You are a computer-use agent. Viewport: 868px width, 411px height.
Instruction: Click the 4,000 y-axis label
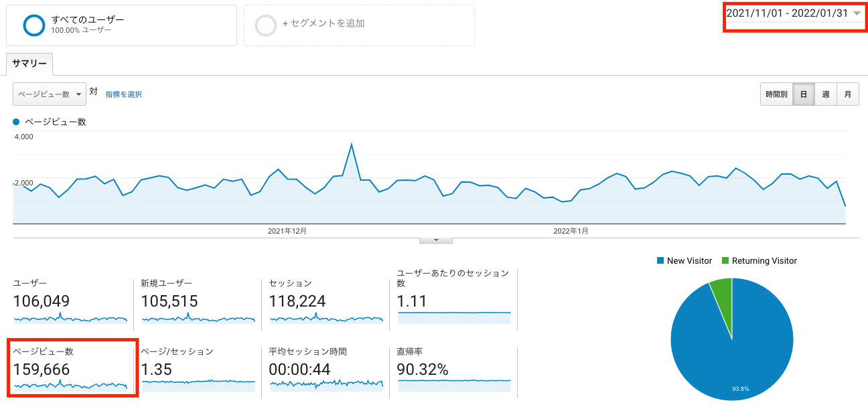click(23, 137)
